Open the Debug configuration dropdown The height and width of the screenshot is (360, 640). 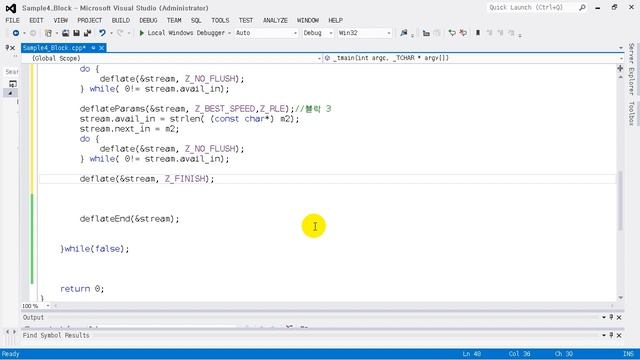[331, 33]
